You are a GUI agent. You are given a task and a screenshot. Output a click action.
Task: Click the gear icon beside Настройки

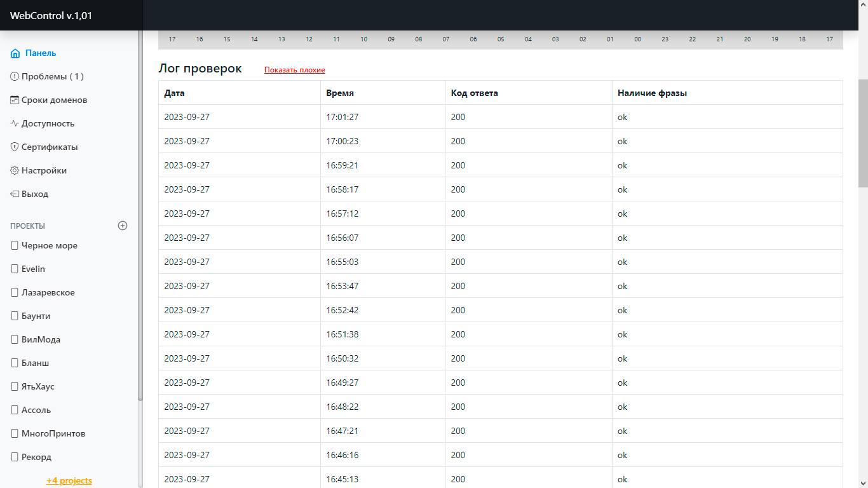coord(15,171)
